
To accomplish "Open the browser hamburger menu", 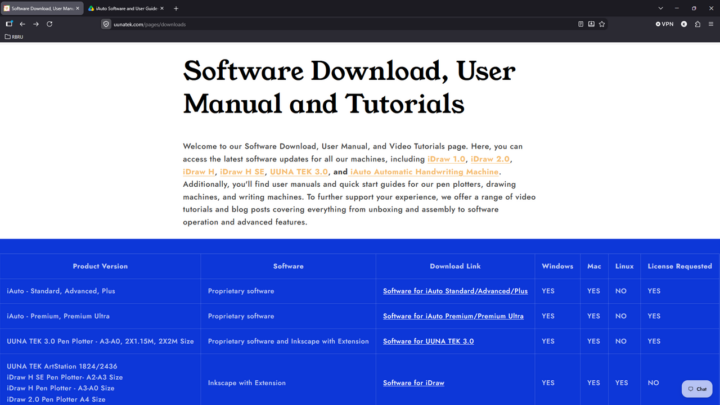I will point(711,24).
